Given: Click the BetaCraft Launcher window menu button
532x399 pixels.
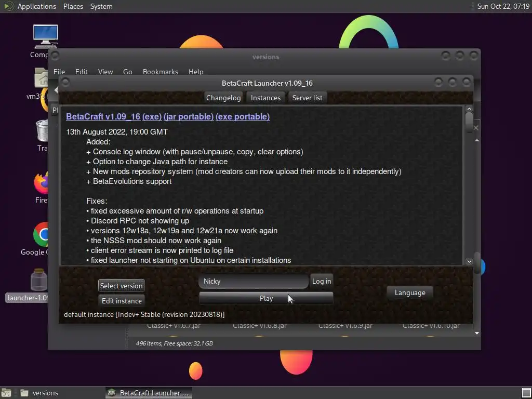Looking at the screenshot, I should pyautogui.click(x=65, y=82).
